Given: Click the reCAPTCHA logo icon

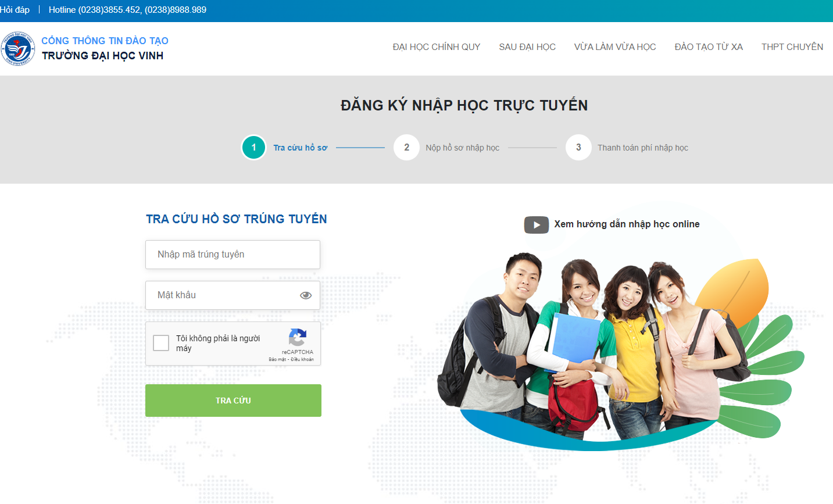Looking at the screenshot, I should 298,338.
